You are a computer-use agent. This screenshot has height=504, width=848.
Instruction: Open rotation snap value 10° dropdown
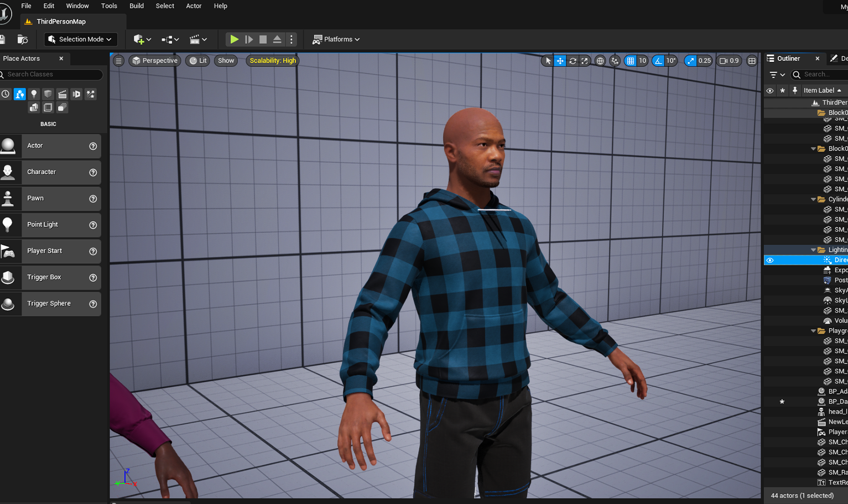pyautogui.click(x=671, y=61)
